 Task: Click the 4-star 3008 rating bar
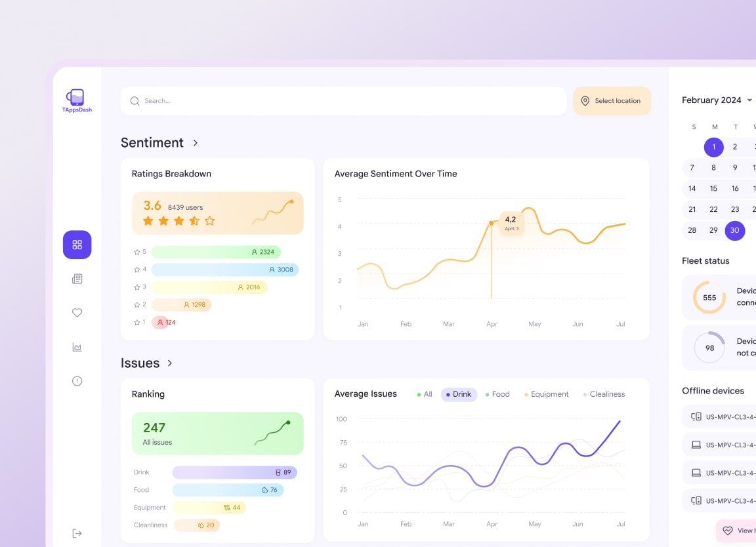(x=225, y=270)
